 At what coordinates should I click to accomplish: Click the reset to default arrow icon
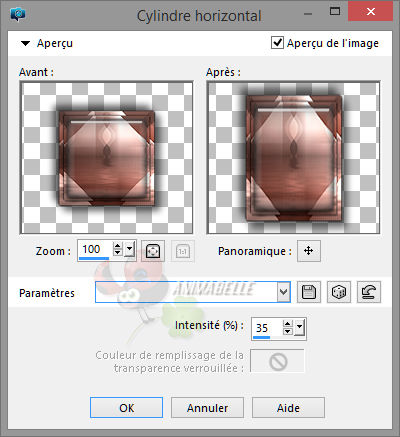click(x=369, y=292)
